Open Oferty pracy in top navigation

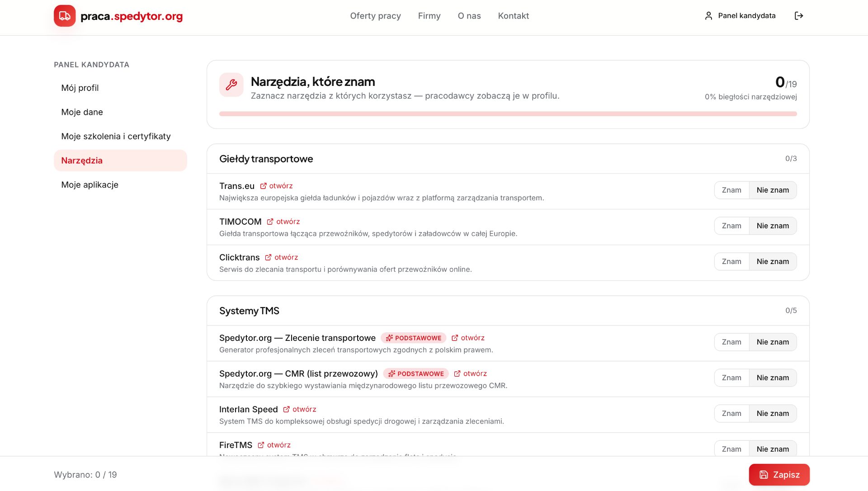pos(375,16)
